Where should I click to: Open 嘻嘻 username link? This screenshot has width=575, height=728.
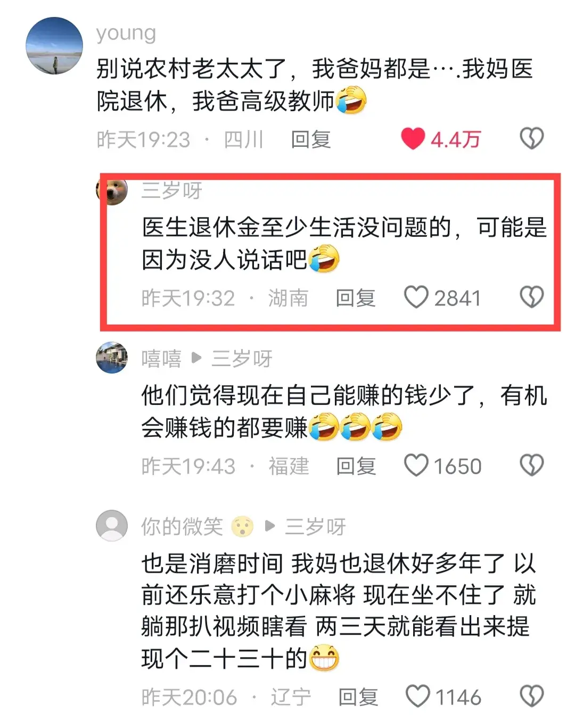pos(161,359)
